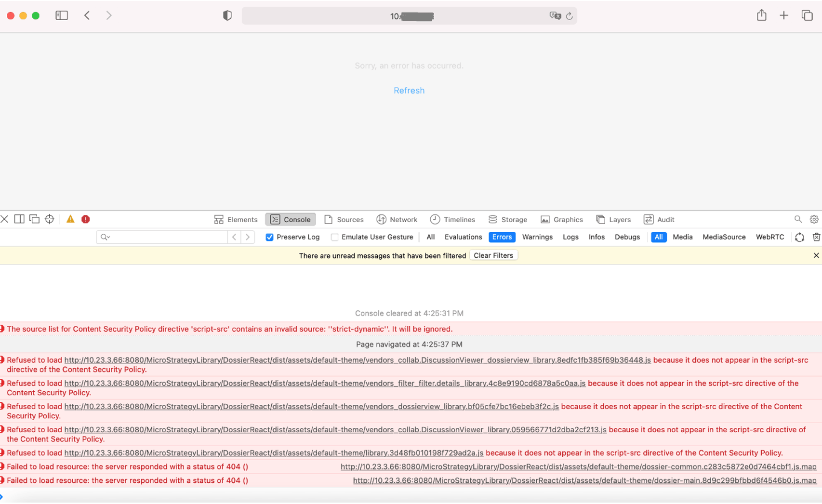The height and width of the screenshot is (504, 822).
Task: Click the Safari address bar
Action: [410, 16]
